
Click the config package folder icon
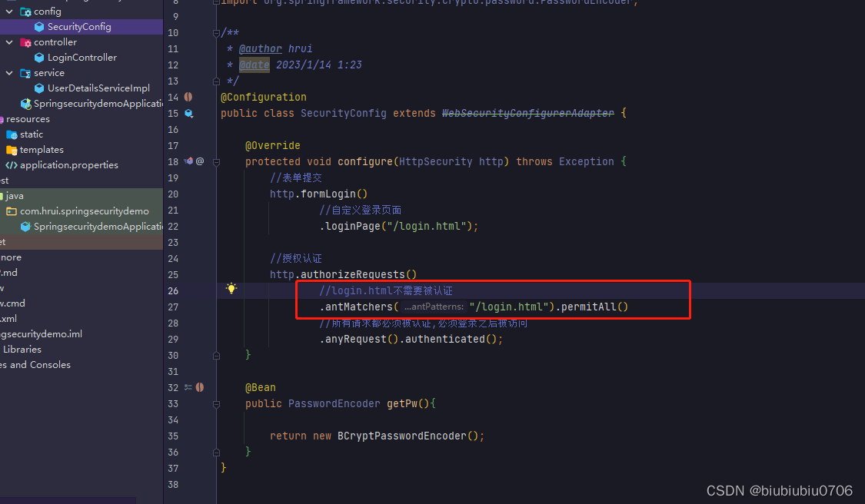pos(25,12)
